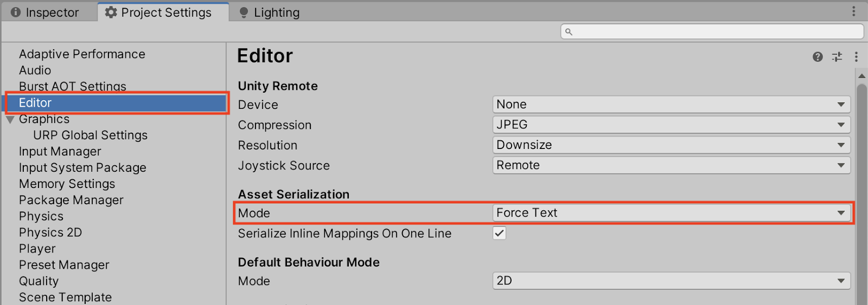Select the Graphics settings category
Viewport: 868px width, 305px height.
[44, 119]
